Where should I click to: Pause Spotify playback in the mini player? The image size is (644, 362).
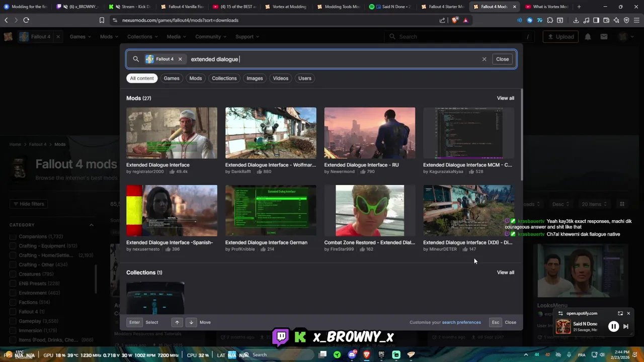coord(613,326)
